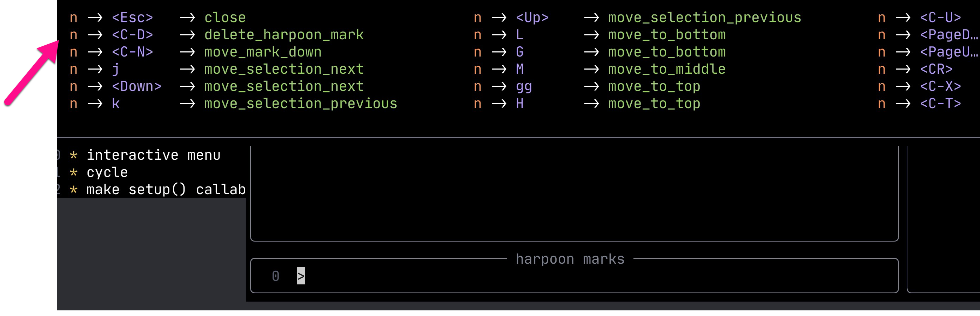Select the move_mark_down binding for <C-N>

click(262, 52)
